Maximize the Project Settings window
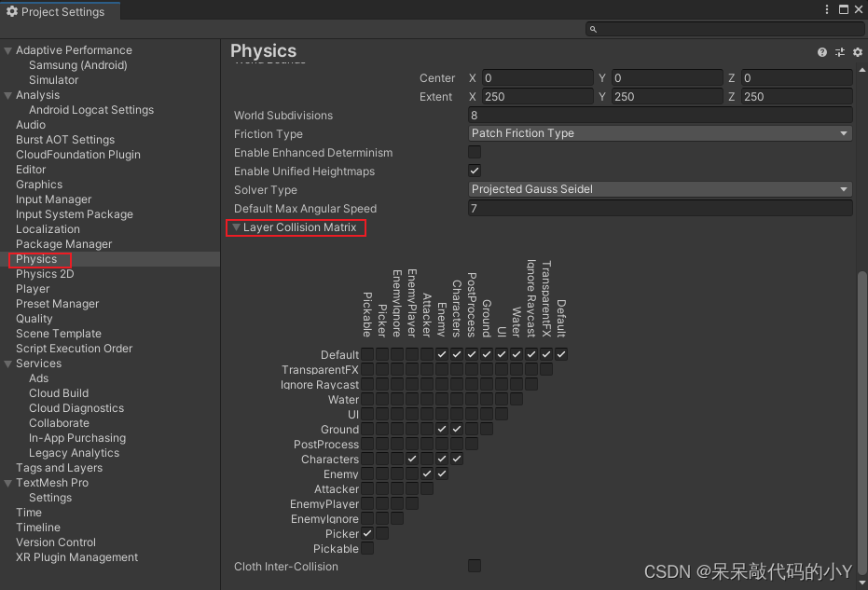Image resolution: width=868 pixels, height=590 pixels. pos(843,9)
